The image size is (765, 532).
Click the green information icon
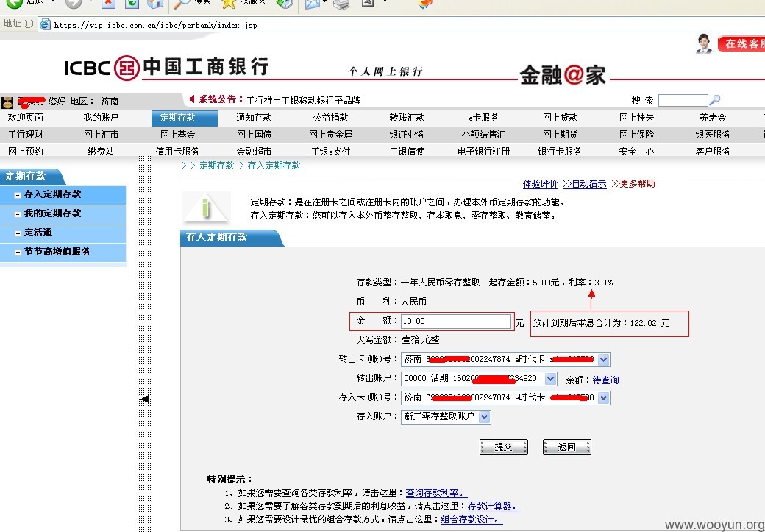(x=206, y=208)
